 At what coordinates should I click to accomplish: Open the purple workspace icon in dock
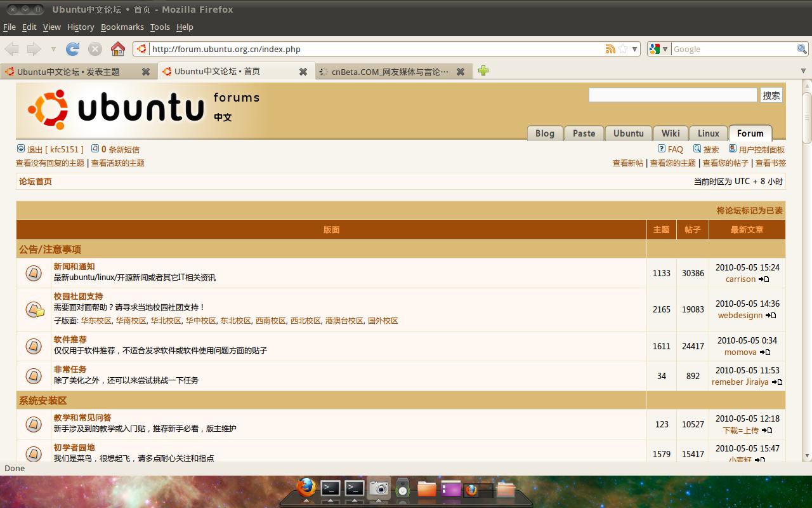(451, 488)
